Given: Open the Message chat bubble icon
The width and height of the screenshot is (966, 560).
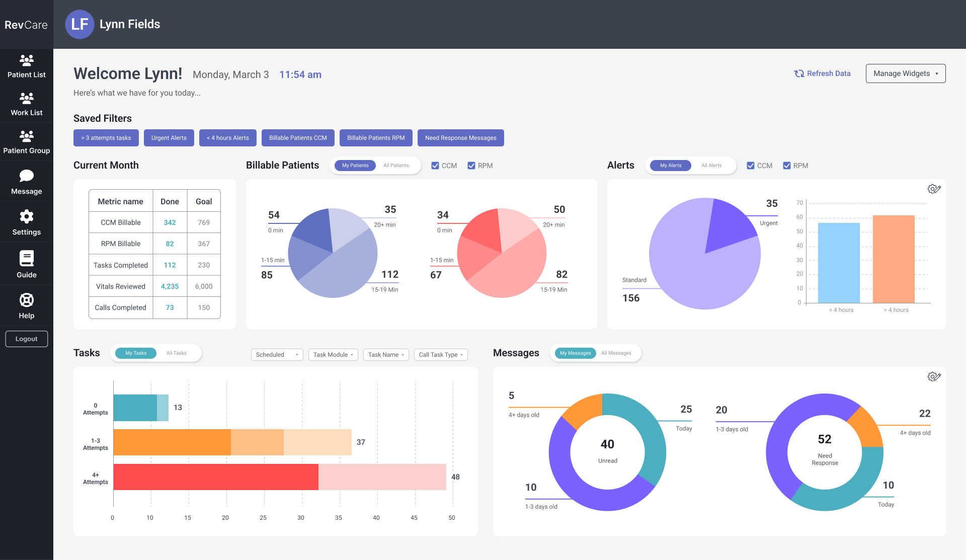Looking at the screenshot, I should (x=26, y=176).
